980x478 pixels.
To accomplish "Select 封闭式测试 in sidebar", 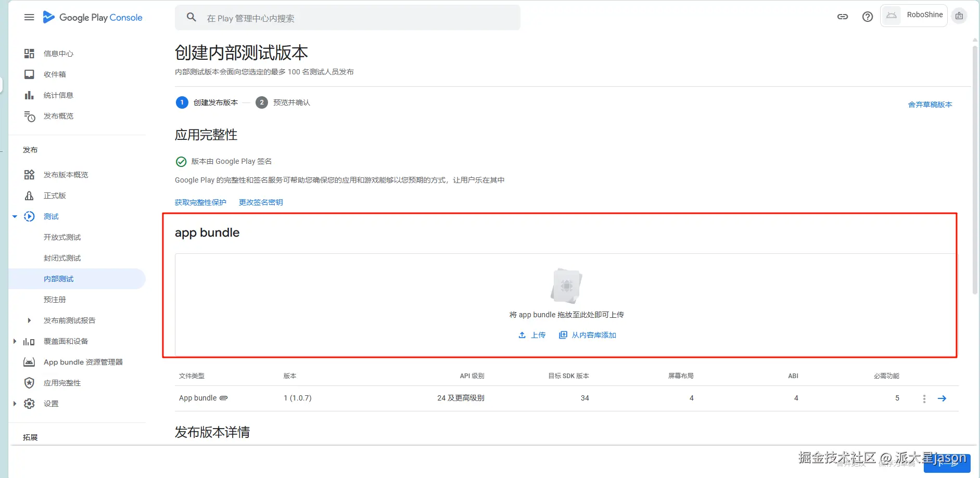I will pyautogui.click(x=62, y=258).
